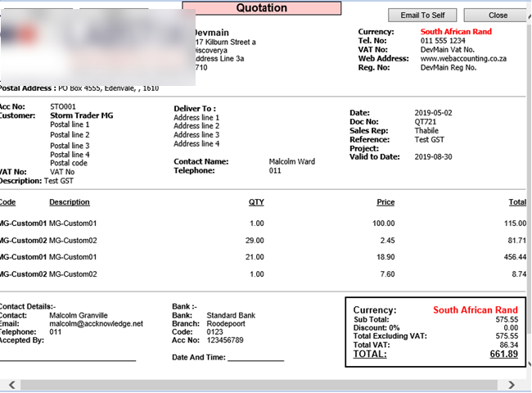Click the QTY column header
This screenshot has height=393, width=532.
[256, 202]
